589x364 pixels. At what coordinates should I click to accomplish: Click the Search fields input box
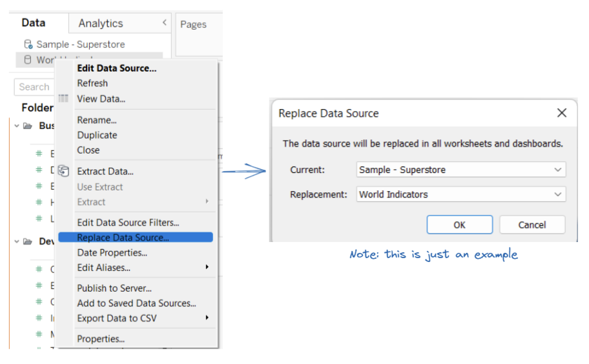point(34,87)
